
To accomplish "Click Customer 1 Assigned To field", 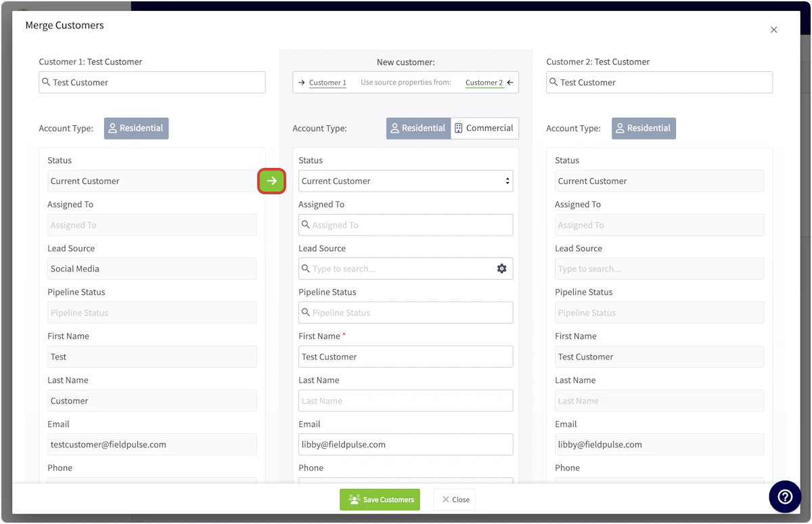I will [152, 225].
